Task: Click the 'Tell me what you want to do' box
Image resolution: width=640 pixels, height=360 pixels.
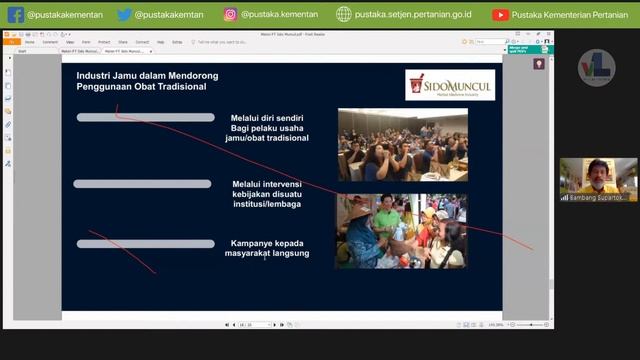Action: tap(219, 42)
